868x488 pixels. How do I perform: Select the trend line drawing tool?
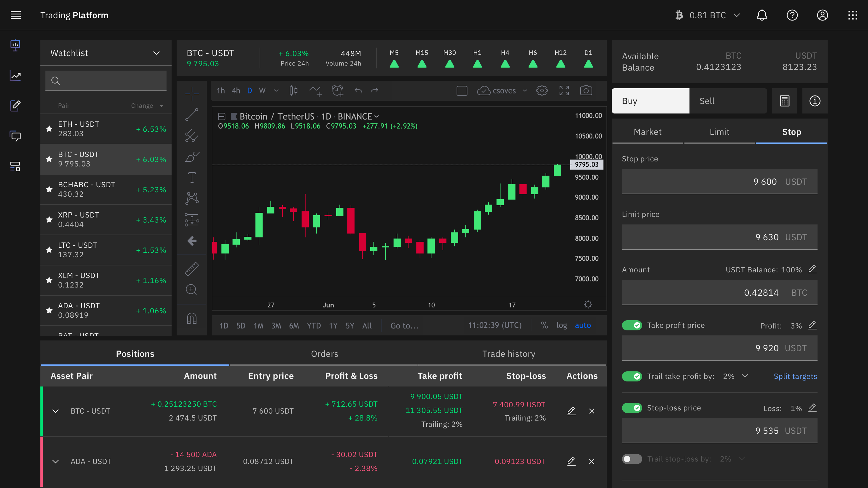pos(192,115)
